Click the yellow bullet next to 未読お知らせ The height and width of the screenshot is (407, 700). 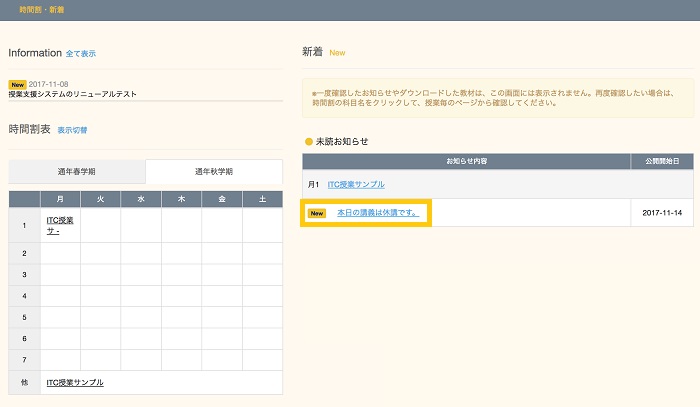pyautogui.click(x=308, y=142)
